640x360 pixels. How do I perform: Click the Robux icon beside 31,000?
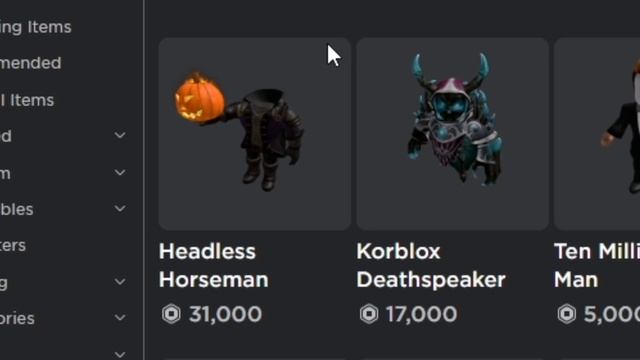(171, 314)
